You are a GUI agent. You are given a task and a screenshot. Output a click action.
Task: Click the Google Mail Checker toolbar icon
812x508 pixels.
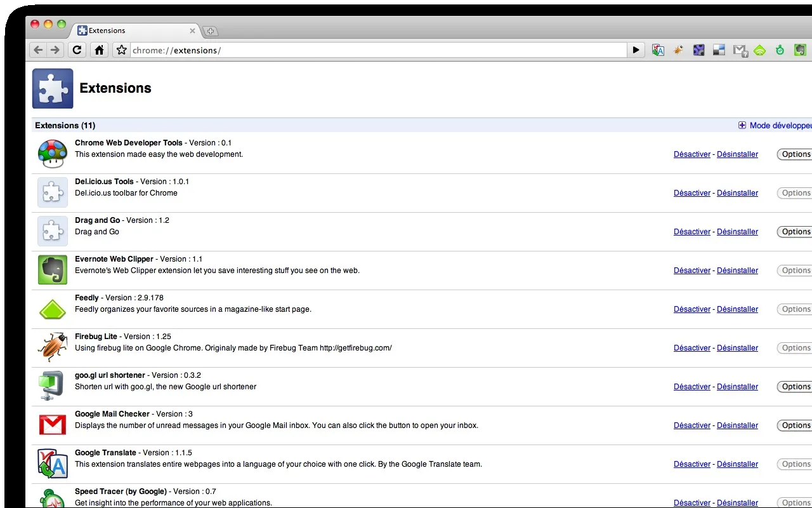tap(740, 50)
